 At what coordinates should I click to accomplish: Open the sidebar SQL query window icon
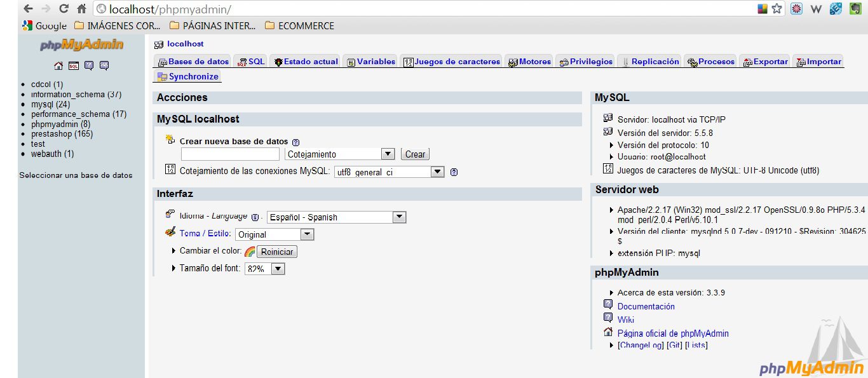coord(74,65)
